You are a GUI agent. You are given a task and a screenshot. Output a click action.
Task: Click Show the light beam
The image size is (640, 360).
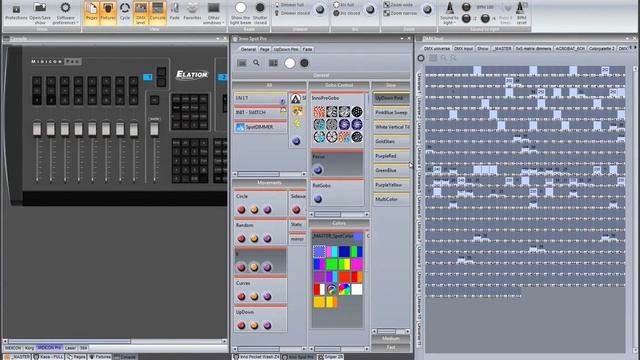pyautogui.click(x=240, y=13)
